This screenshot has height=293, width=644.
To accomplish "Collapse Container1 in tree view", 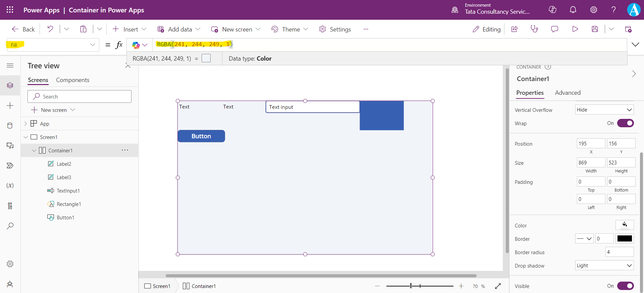I will click(x=34, y=151).
